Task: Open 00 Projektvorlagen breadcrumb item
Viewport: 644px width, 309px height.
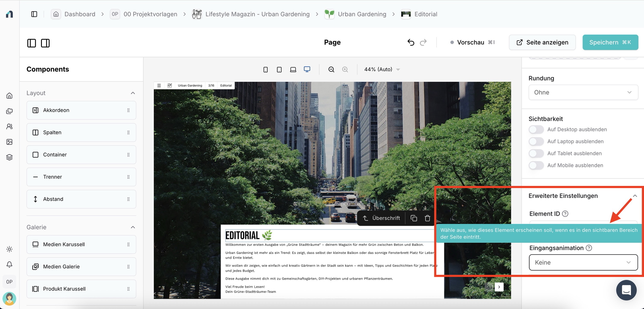Action: point(150,14)
